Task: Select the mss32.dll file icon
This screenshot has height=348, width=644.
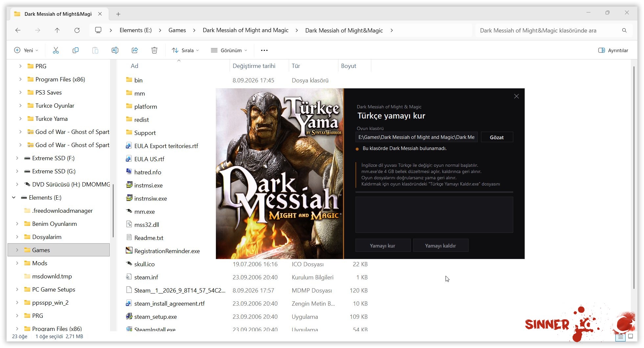Action: 129,225
